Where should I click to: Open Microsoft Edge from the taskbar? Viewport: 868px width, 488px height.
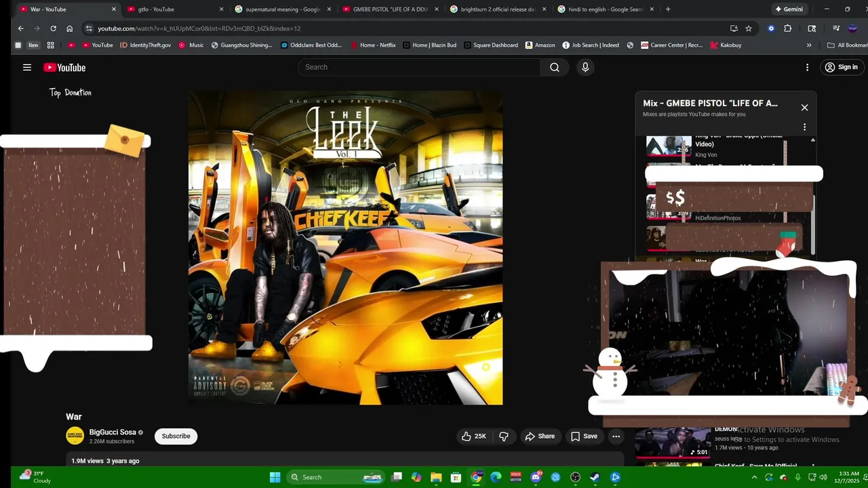click(496, 477)
